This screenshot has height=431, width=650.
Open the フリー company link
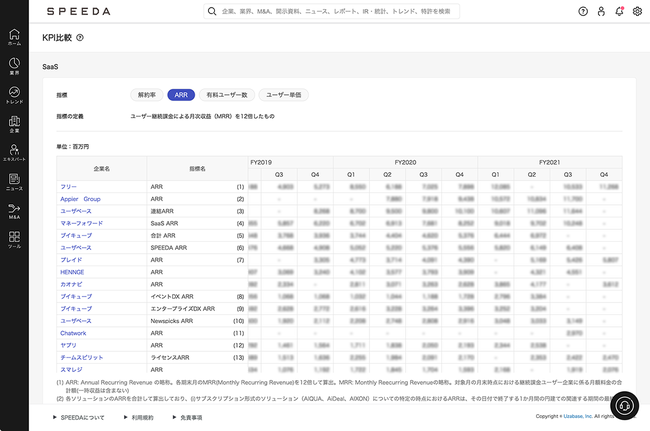click(x=68, y=187)
